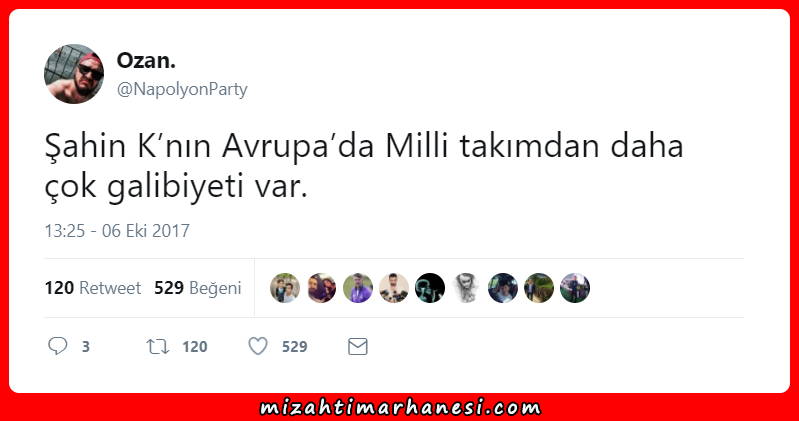This screenshot has height=421, width=799.
Task: Open first liker avatar with two people
Action: (x=285, y=288)
